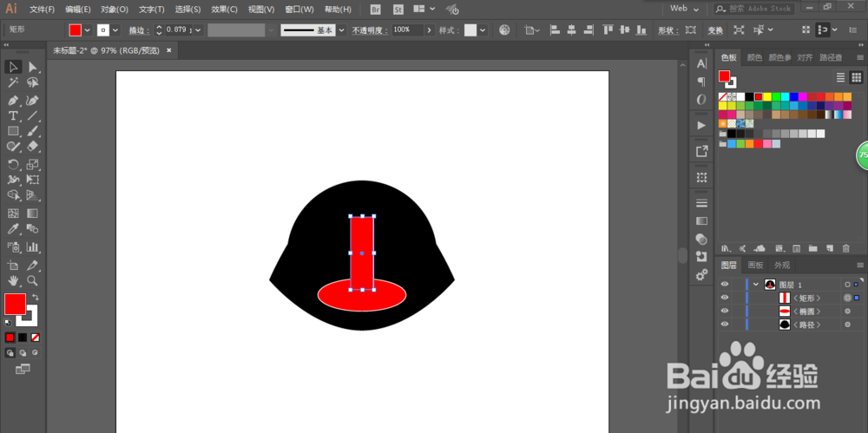
Task: Switch swatches to thumbnail grid view
Action: tap(857, 77)
